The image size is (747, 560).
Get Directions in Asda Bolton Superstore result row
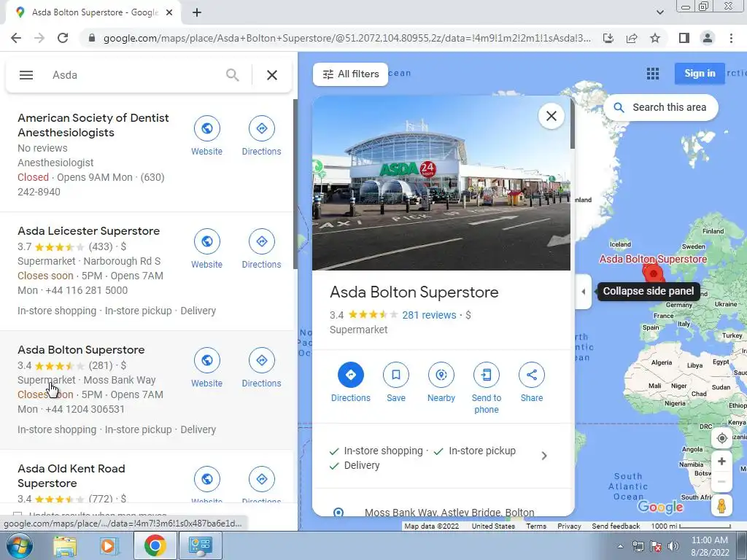(x=262, y=368)
